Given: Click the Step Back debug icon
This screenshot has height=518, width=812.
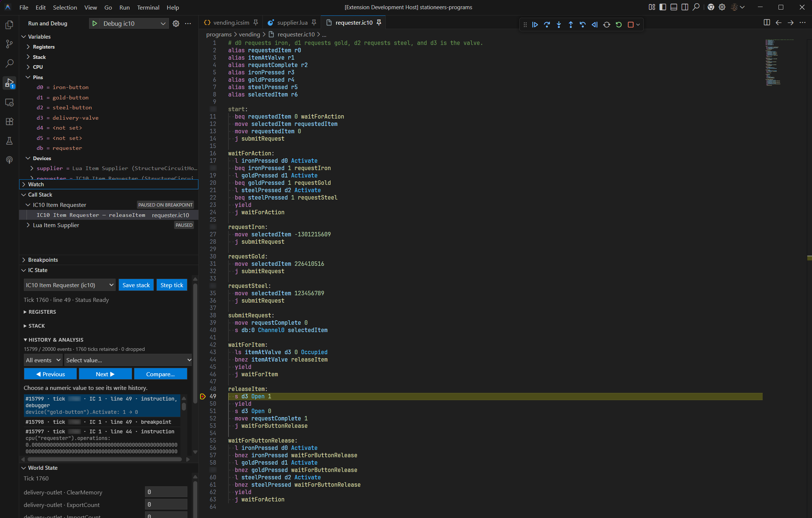Looking at the screenshot, I should pos(583,25).
